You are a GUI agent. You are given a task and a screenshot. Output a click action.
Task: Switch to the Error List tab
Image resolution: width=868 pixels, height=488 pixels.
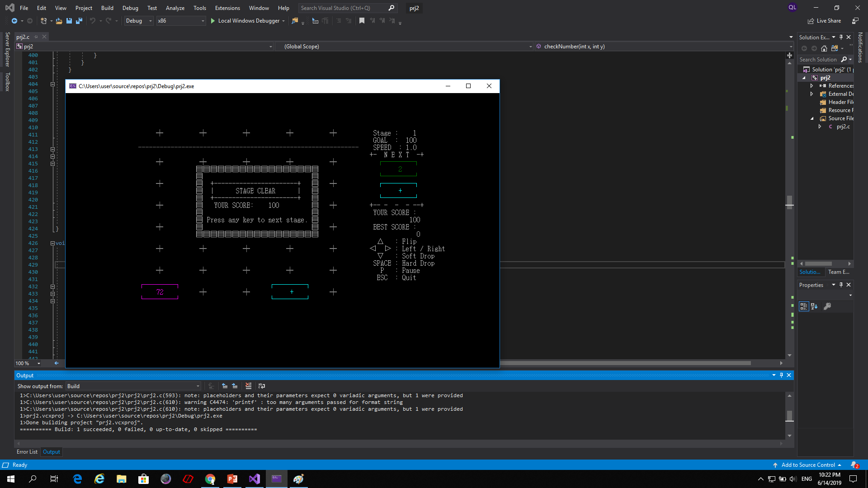coord(27,452)
